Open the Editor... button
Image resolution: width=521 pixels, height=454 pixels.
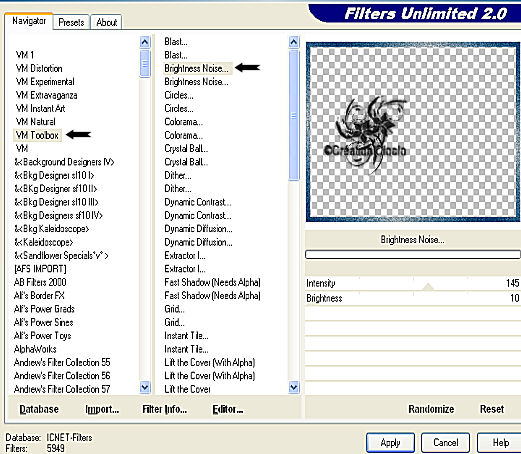[228, 409]
